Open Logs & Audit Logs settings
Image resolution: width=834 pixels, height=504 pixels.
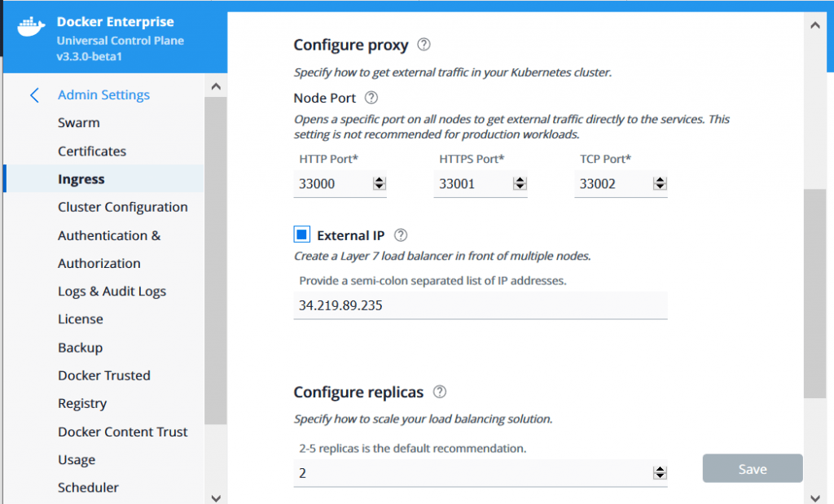[x=112, y=291]
